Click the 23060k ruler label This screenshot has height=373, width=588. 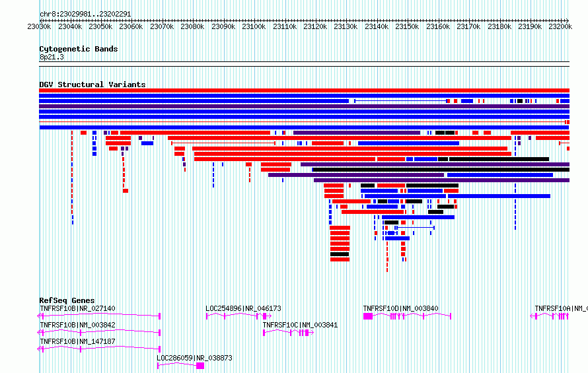click(x=131, y=26)
